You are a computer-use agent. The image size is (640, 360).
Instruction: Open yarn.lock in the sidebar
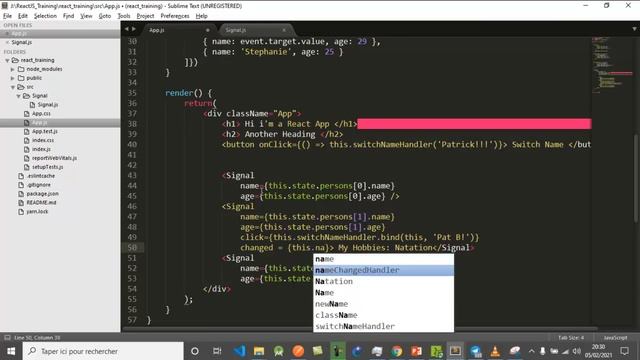pos(37,211)
